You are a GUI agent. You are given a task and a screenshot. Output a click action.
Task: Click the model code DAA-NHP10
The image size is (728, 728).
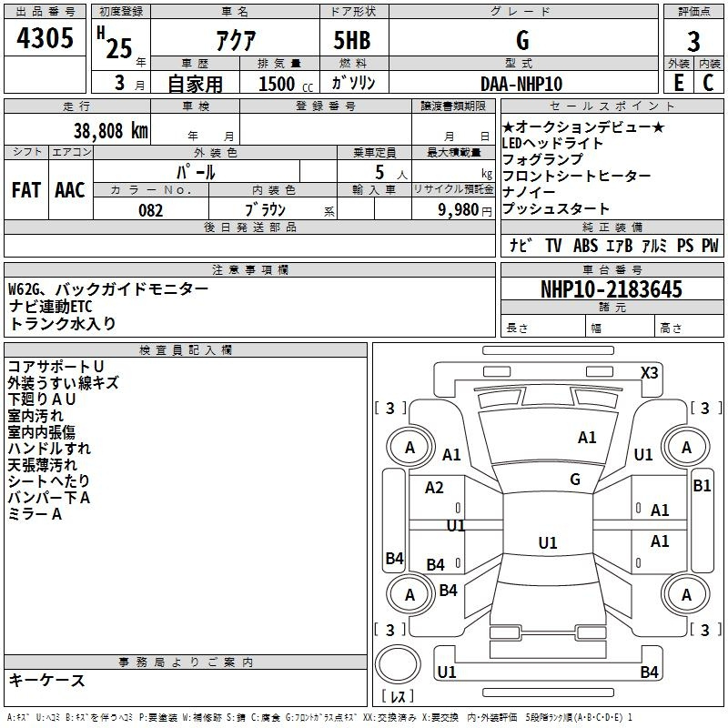[x=521, y=84]
